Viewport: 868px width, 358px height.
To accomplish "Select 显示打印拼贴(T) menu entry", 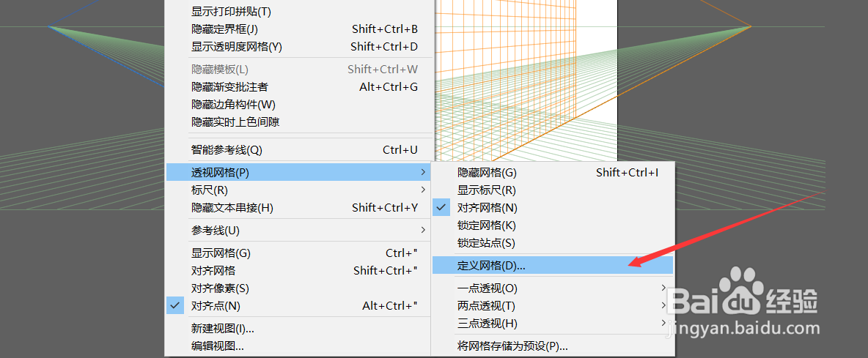I will [299, 11].
